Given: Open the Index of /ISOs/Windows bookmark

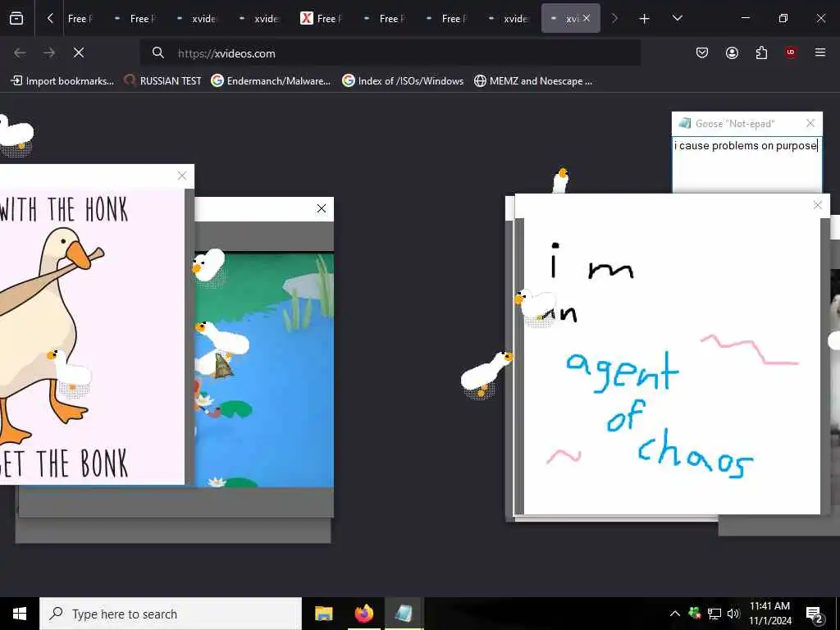Looking at the screenshot, I should (403, 81).
